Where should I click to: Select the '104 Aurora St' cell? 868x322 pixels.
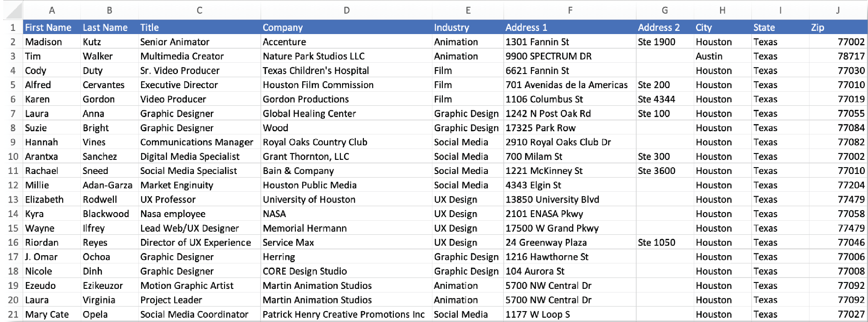[x=570, y=271]
